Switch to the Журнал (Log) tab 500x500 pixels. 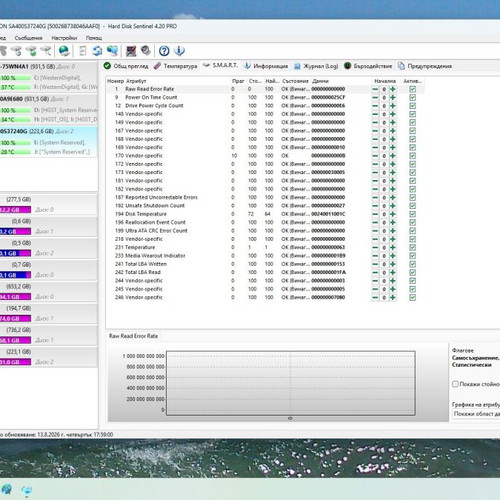316,66
